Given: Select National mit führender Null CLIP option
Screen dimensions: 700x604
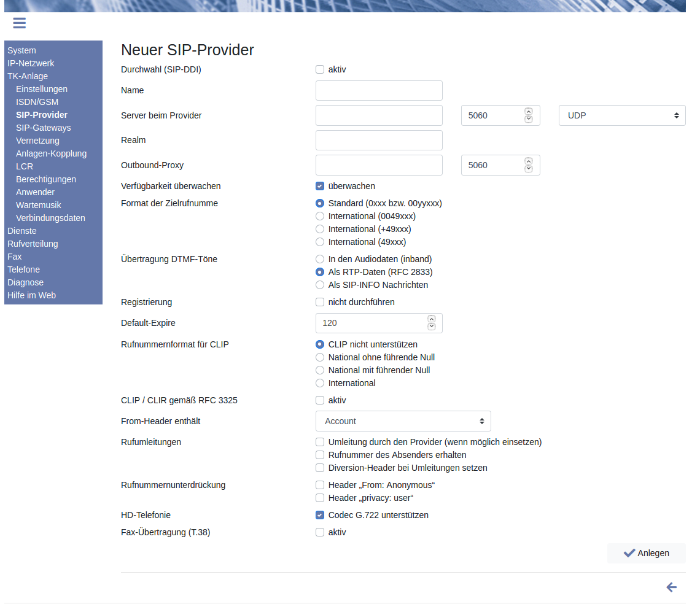Looking at the screenshot, I should [320, 370].
